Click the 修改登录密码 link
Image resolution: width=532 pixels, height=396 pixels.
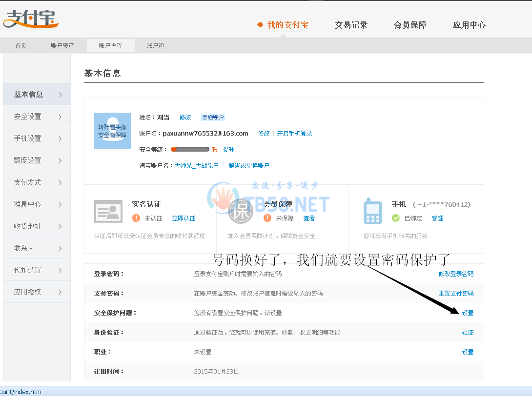[x=456, y=274]
